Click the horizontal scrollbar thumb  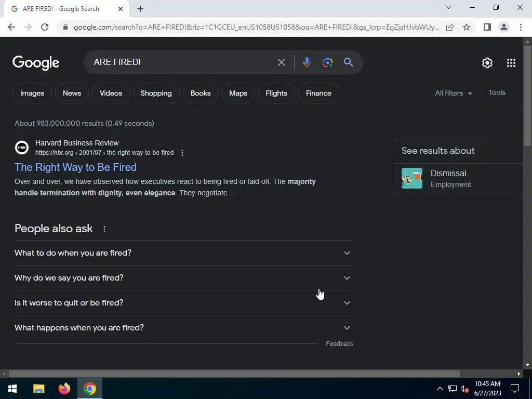pyautogui.click(x=234, y=374)
